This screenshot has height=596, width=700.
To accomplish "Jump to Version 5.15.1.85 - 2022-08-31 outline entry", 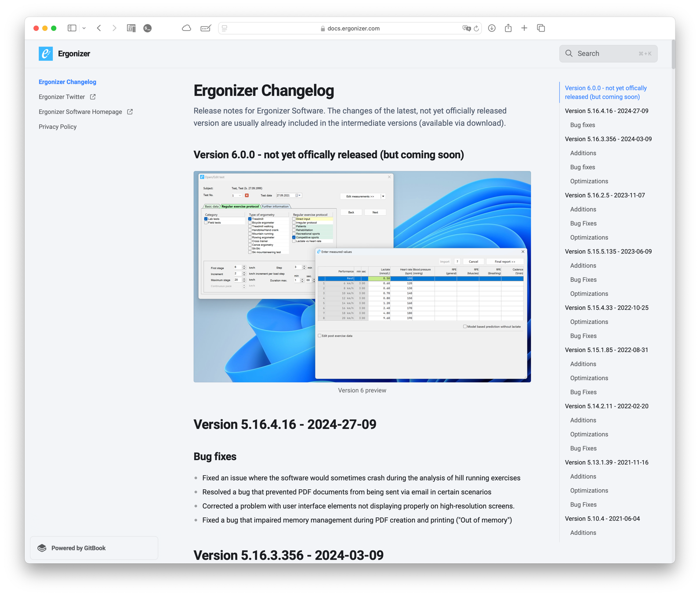I will 606,350.
